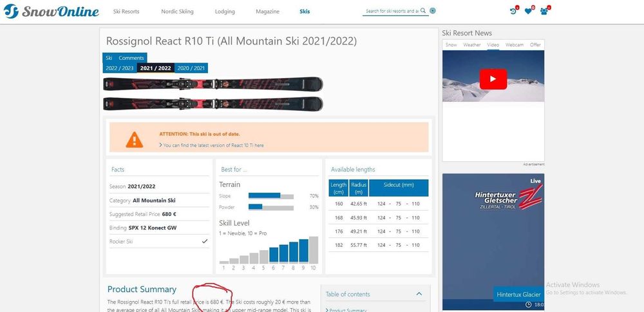This screenshot has width=644, height=312.
Task: Click the 160 length row cell
Action: pyautogui.click(x=339, y=204)
